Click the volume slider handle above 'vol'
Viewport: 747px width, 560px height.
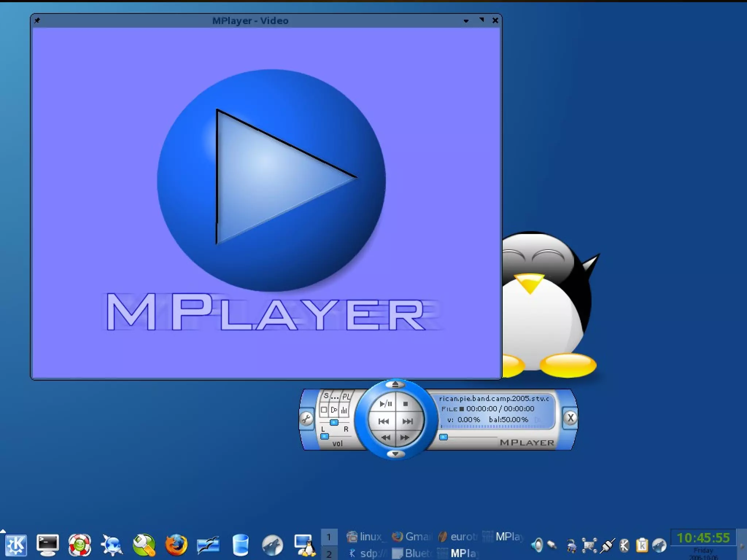325,436
